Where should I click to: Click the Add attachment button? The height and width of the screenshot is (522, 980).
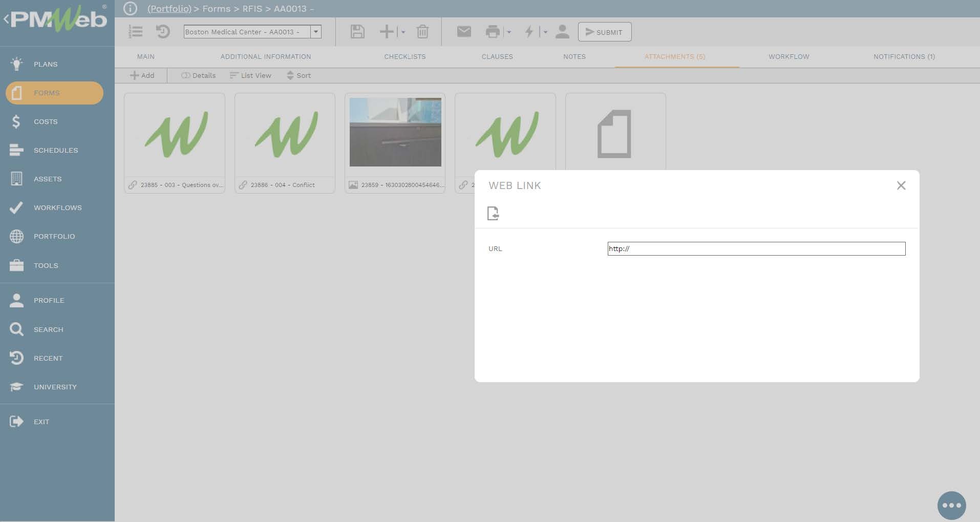click(142, 75)
